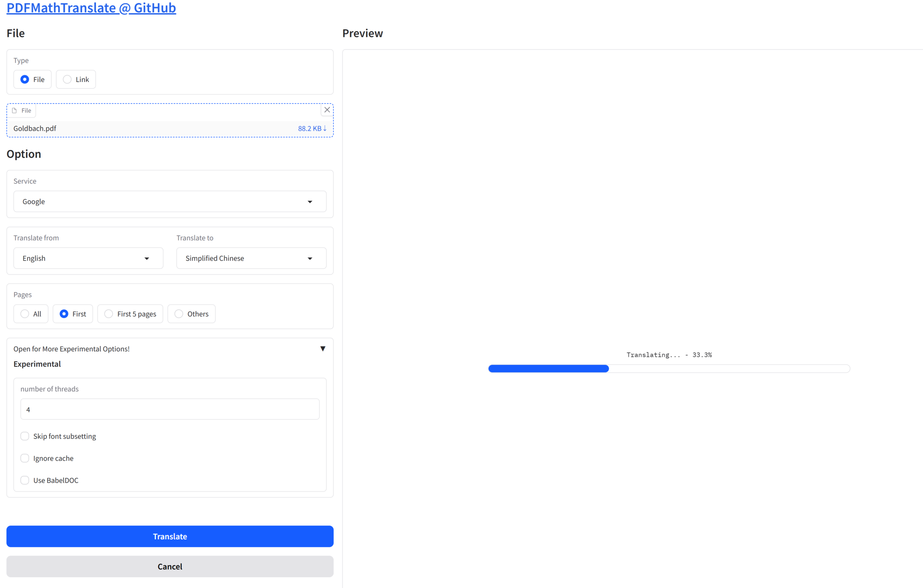Choose the Others pages option

(x=179, y=314)
